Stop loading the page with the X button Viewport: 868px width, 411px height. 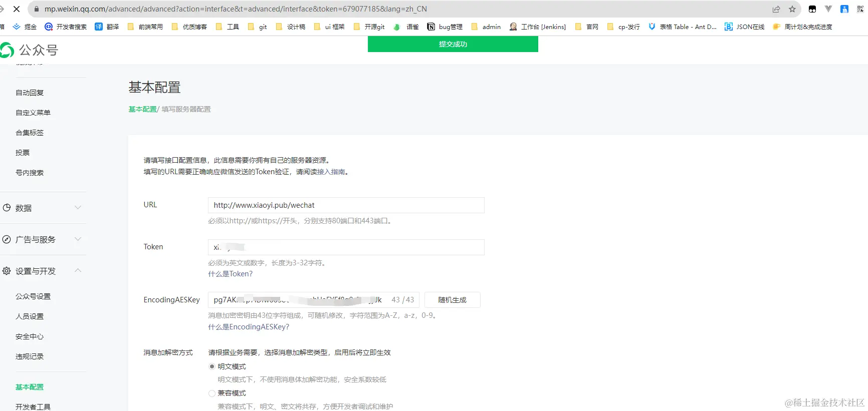pos(16,9)
